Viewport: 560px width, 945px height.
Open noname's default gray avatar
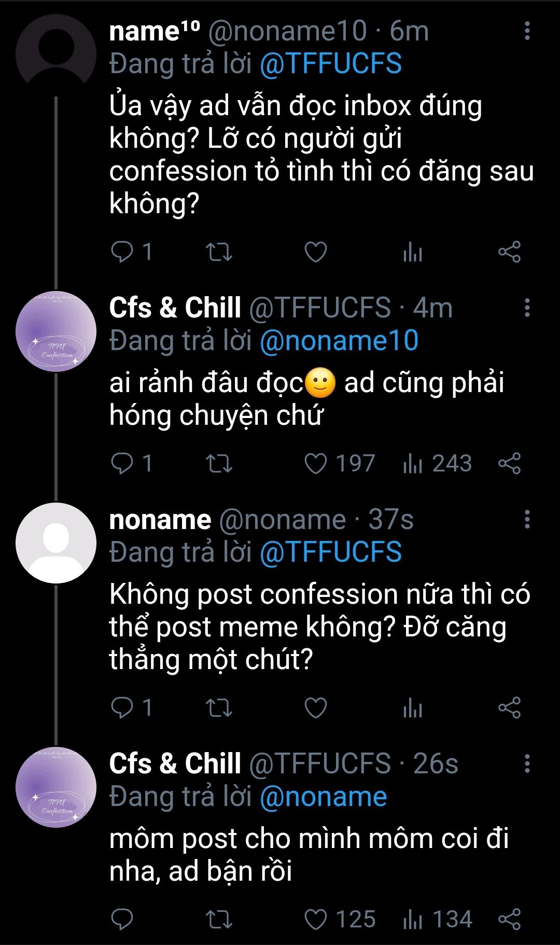pyautogui.click(x=56, y=543)
